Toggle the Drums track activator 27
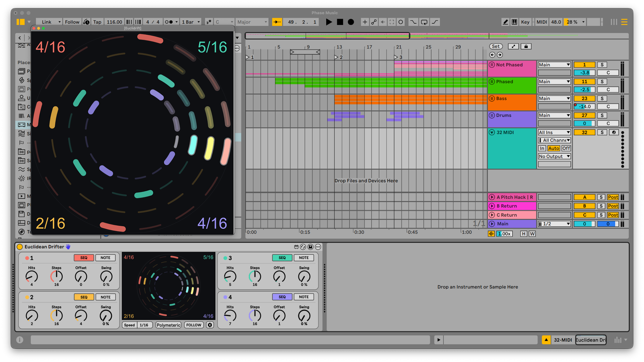This screenshot has width=644, height=362. click(x=584, y=115)
